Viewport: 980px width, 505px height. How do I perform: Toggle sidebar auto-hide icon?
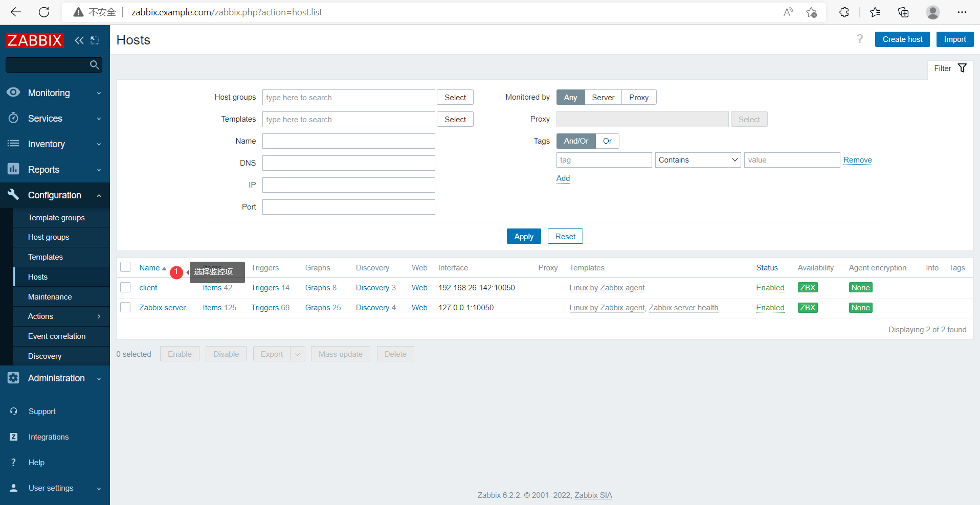click(95, 40)
